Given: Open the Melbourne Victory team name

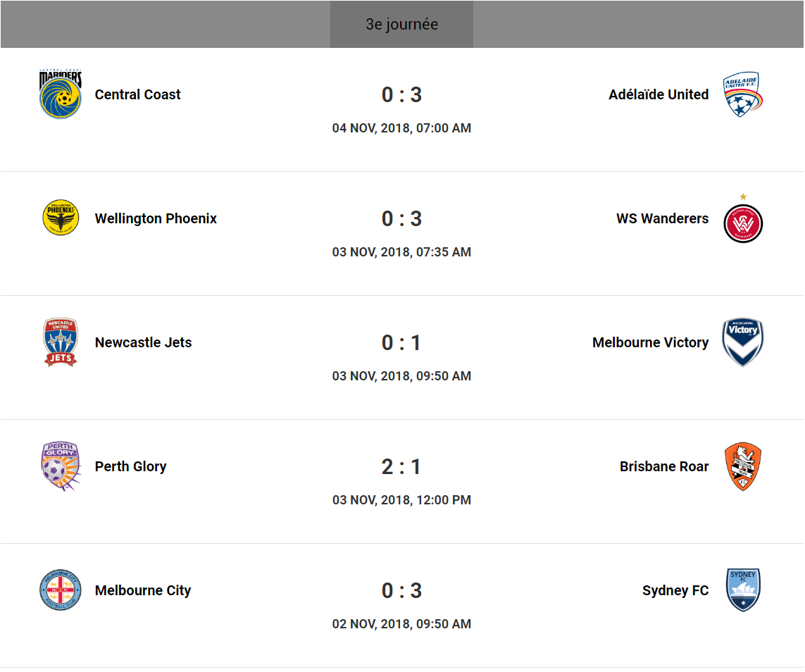Looking at the screenshot, I should (x=650, y=342).
